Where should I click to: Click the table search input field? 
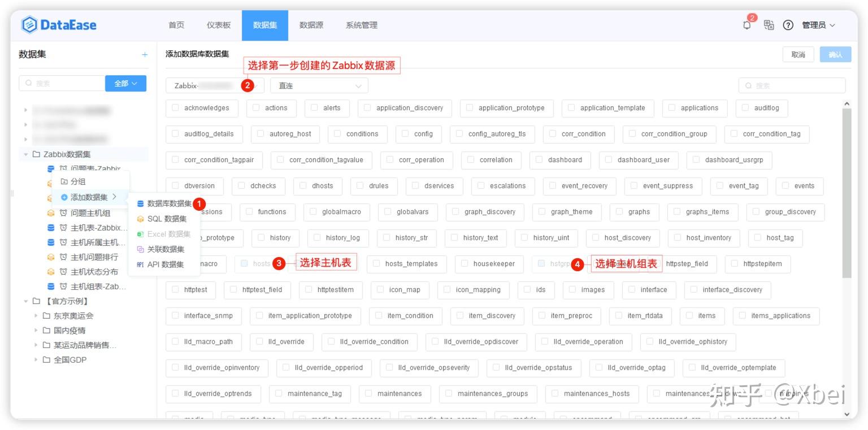tap(791, 85)
